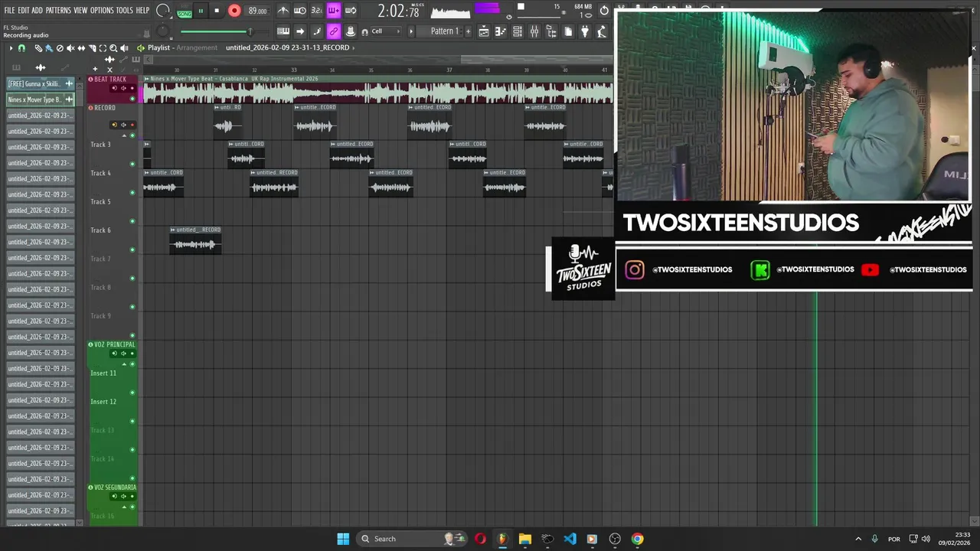This screenshot has height=551, width=980.
Task: Select the playlist Playback speaker tool
Action: (124, 48)
